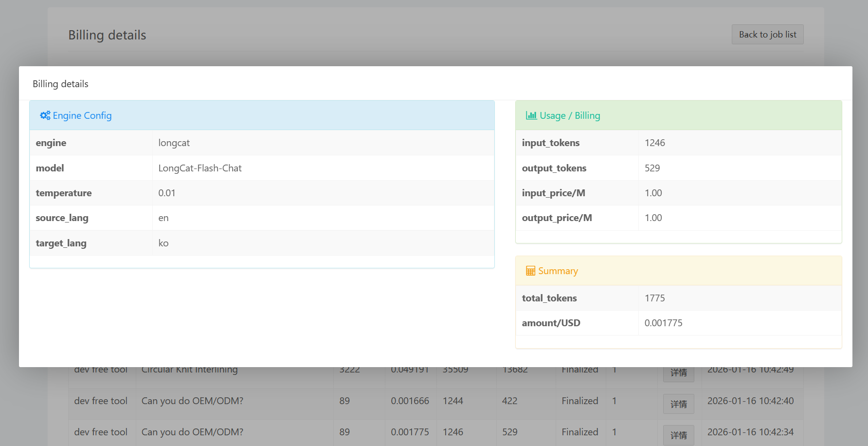Open 详情 for the 10:42:34 job row

[678, 434]
